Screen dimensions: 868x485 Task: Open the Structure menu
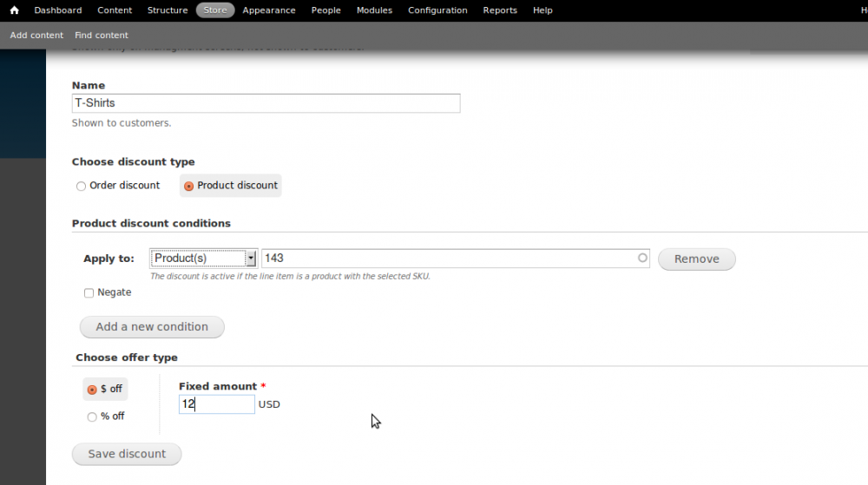pos(168,10)
